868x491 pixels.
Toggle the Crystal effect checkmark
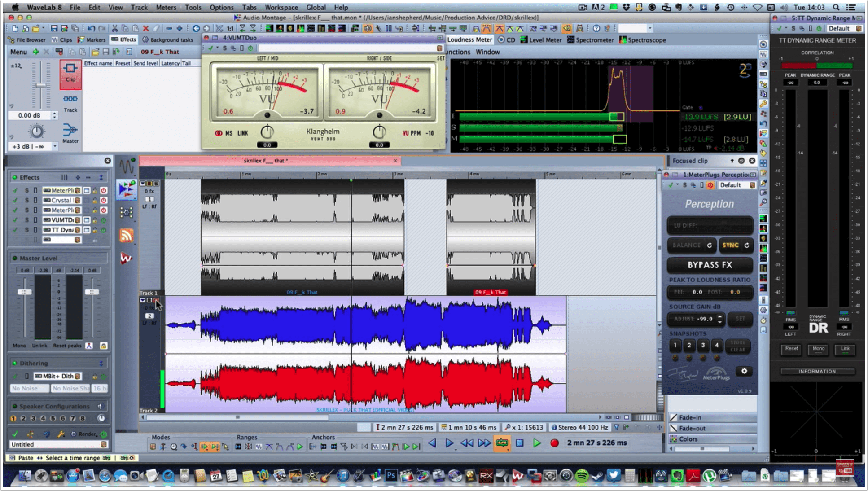point(15,200)
